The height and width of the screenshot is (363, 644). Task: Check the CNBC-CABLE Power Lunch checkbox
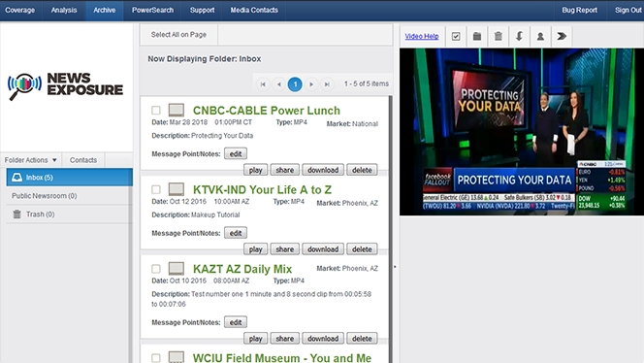156,111
